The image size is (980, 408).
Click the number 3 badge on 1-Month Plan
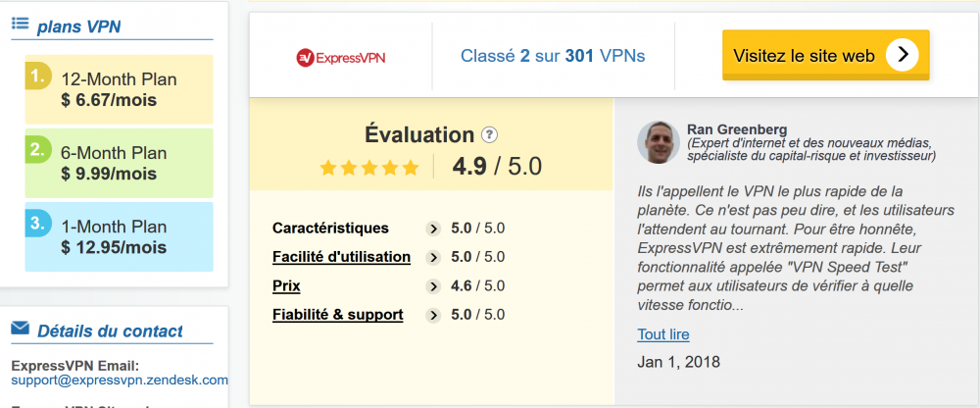[x=37, y=223]
